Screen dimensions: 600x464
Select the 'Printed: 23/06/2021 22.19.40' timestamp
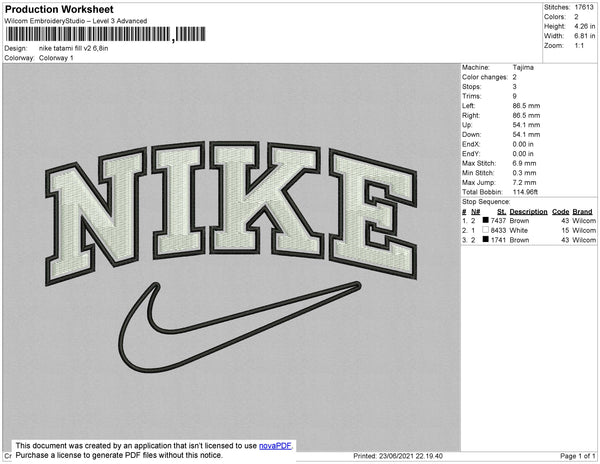click(398, 456)
